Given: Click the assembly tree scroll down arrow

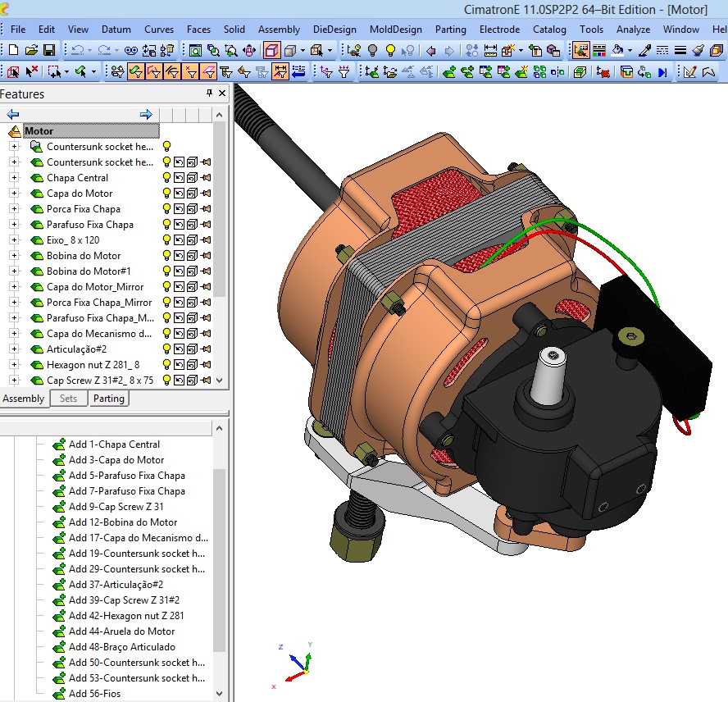Looking at the screenshot, I should coord(220,380).
